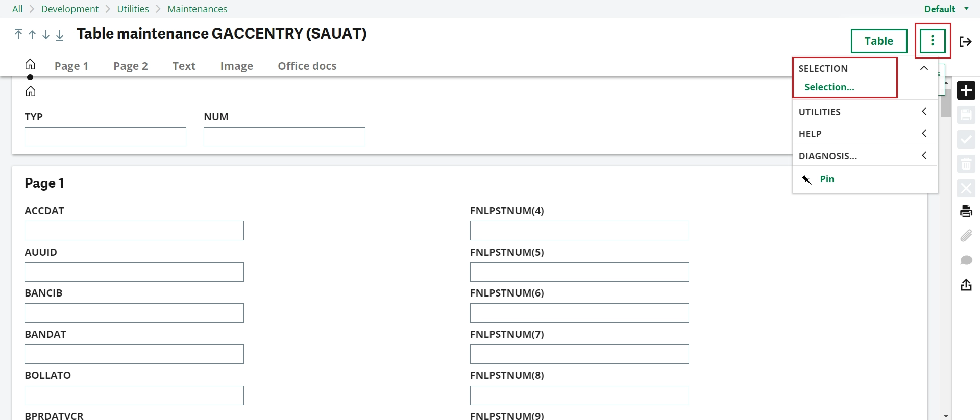
Task: Expand the UTILITIES menu section
Action: (x=865, y=112)
